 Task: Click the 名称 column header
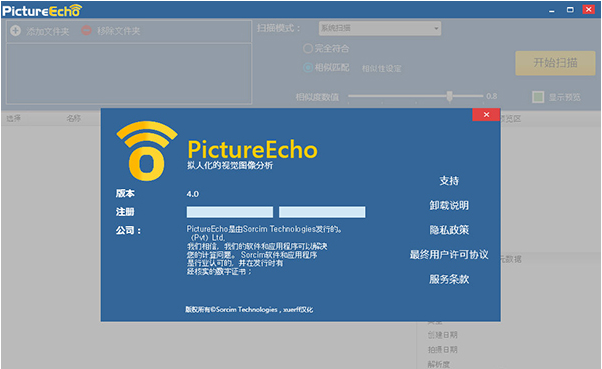[x=74, y=118]
